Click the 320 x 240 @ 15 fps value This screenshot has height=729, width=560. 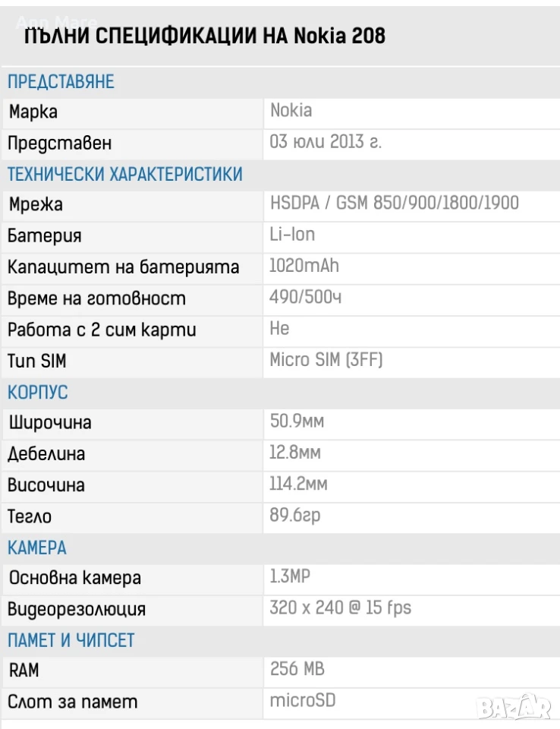click(x=341, y=607)
